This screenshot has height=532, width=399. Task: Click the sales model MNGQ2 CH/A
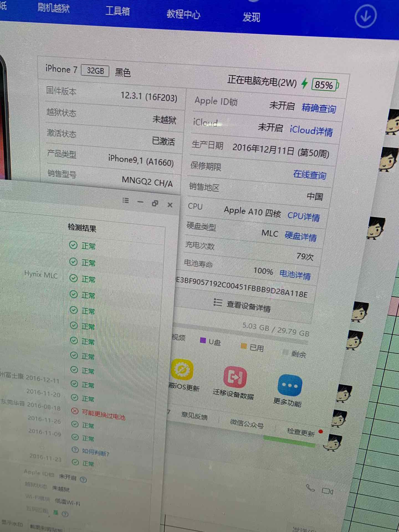pyautogui.click(x=147, y=182)
